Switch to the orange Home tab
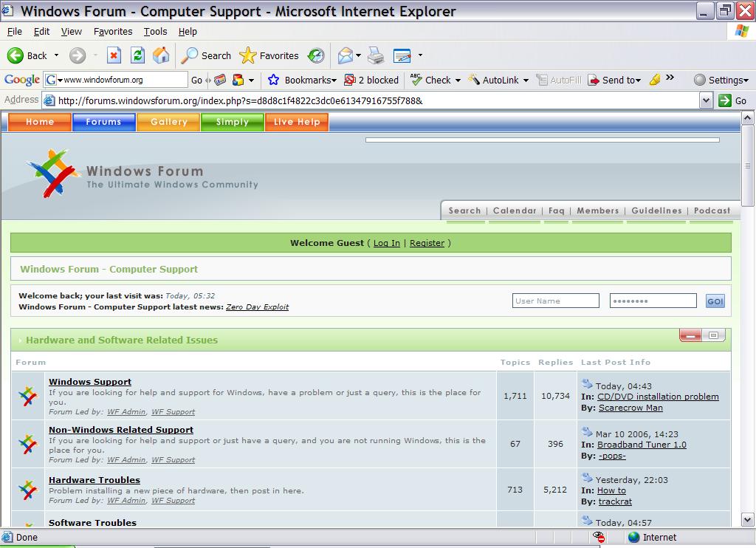The width and height of the screenshot is (756, 548). 40,122
